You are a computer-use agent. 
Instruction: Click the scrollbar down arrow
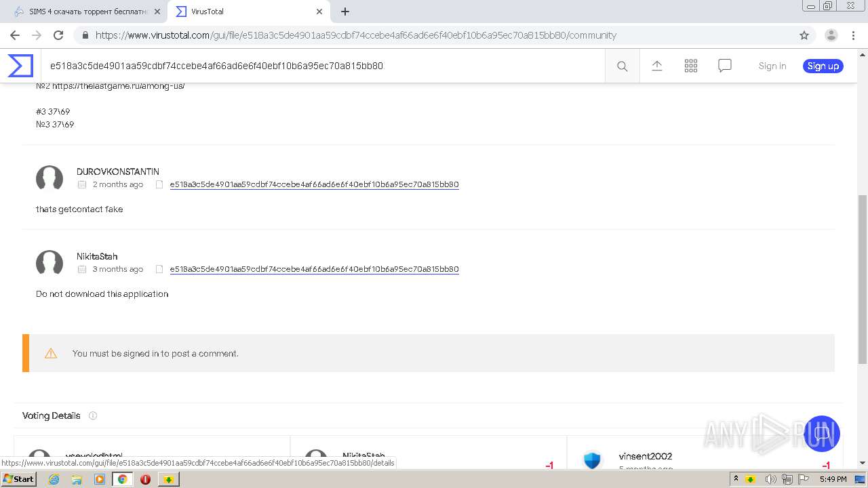(863, 463)
